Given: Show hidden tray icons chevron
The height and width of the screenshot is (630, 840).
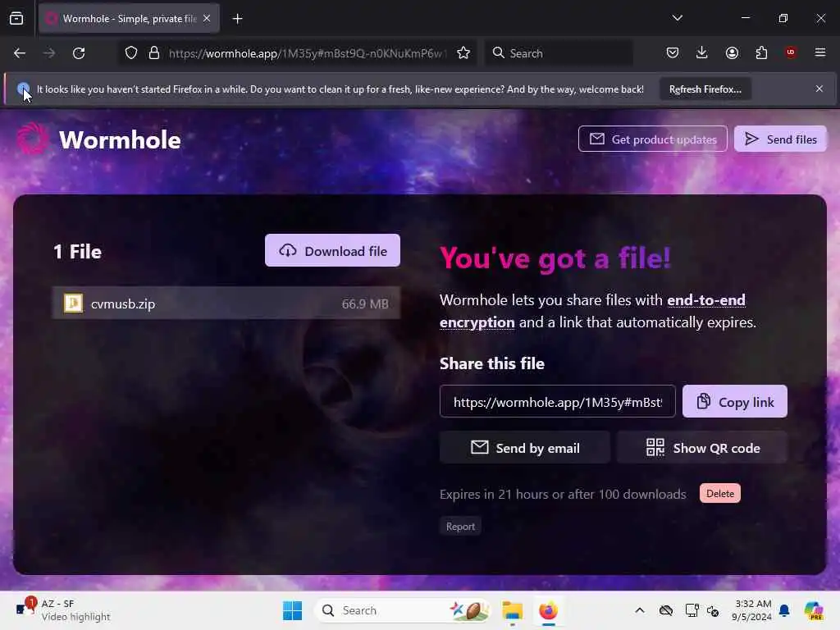Looking at the screenshot, I should [x=640, y=610].
